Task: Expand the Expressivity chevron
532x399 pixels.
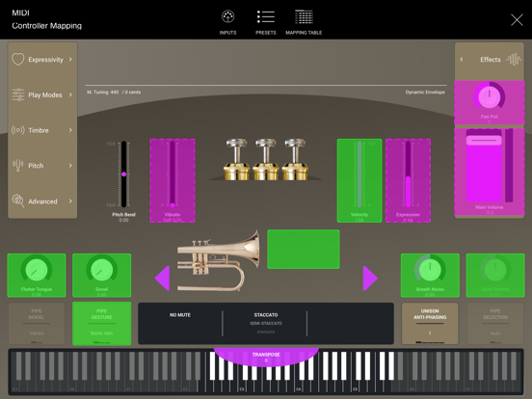Action: [70, 60]
